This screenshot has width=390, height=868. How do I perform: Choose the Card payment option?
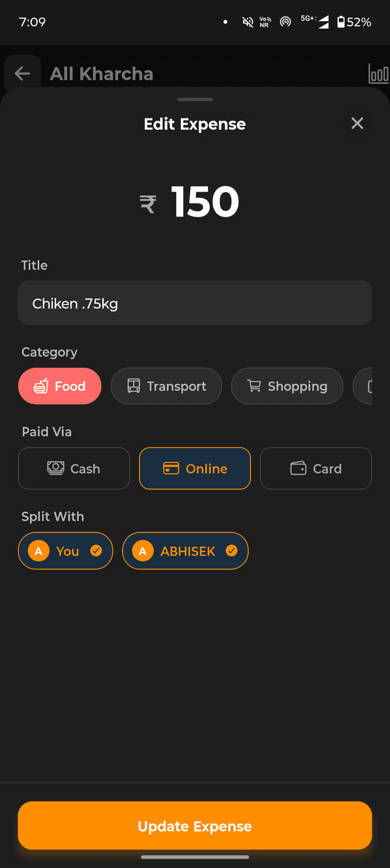[x=316, y=468]
